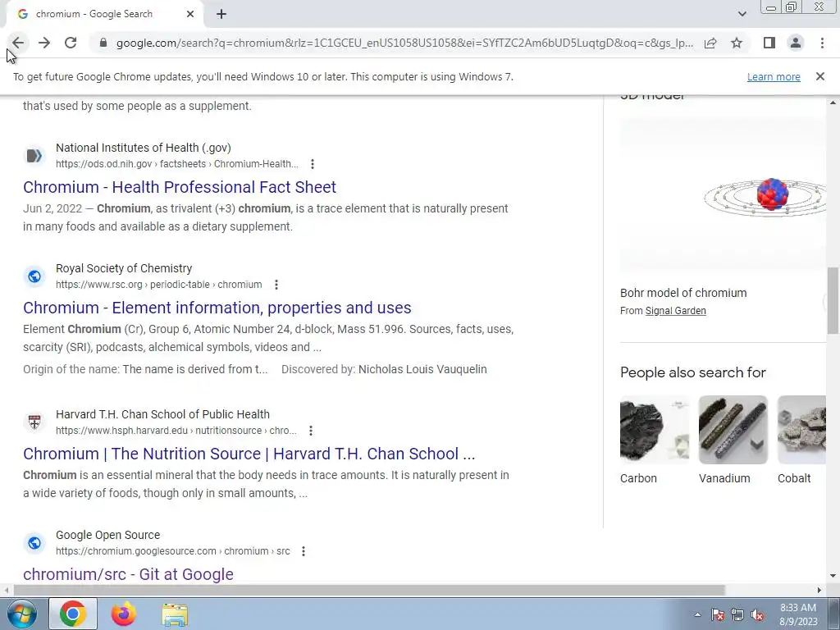Select the Carbon thumbnail in People also search for
Viewport: 840px width, 630px height.
point(655,430)
